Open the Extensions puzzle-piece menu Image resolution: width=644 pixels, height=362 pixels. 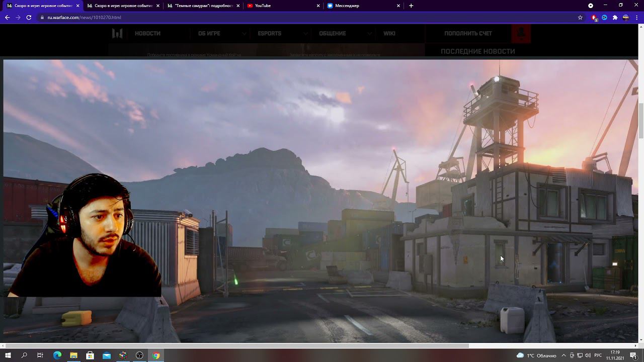(615, 17)
